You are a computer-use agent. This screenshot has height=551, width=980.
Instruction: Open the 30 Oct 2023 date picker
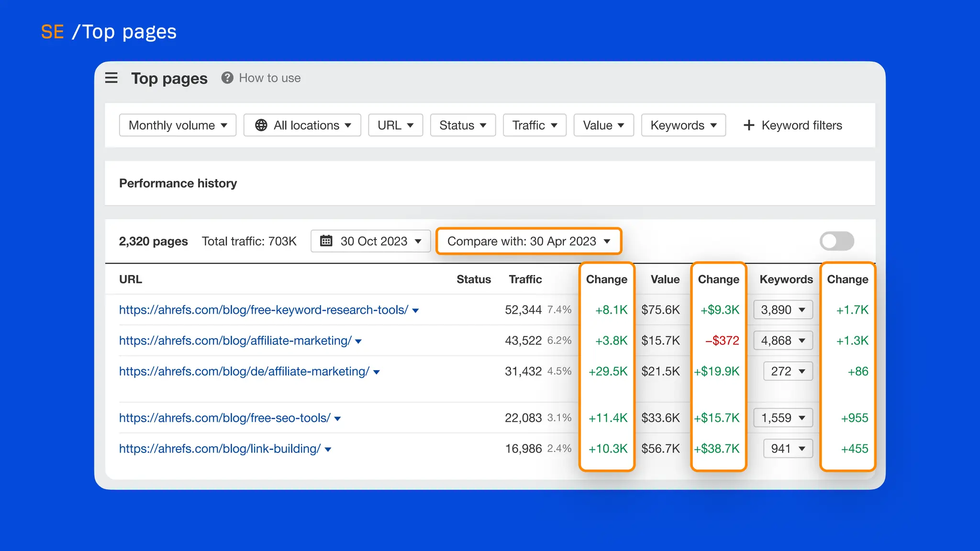pos(371,241)
